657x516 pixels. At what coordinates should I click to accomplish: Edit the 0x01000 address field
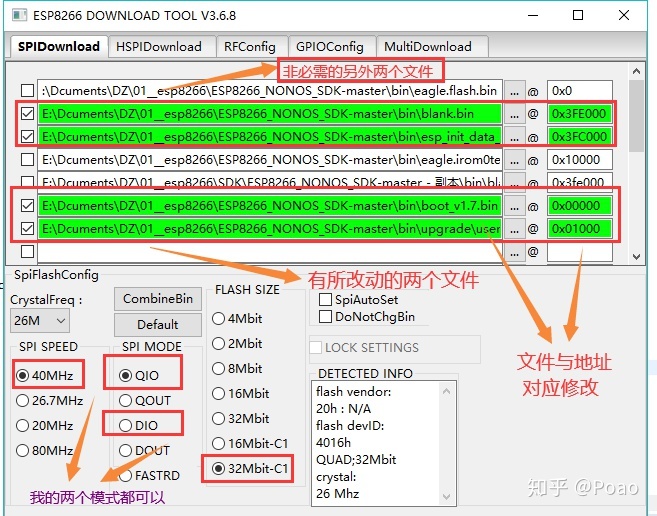tap(580, 228)
